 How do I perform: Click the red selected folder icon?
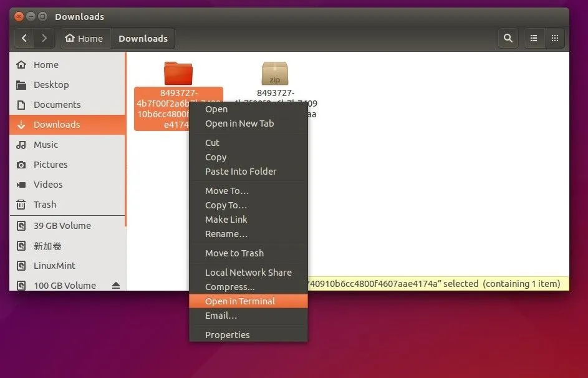click(x=178, y=73)
